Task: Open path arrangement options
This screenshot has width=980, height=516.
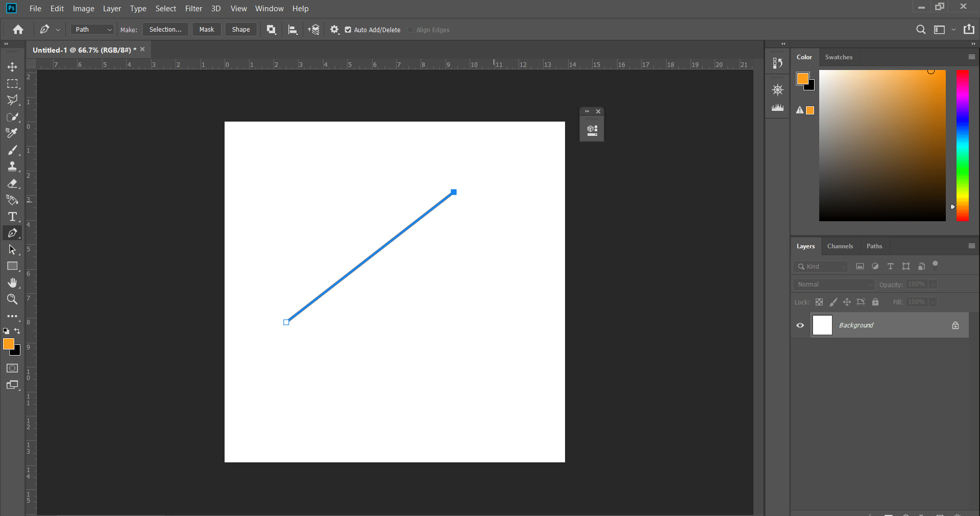Action: point(314,30)
